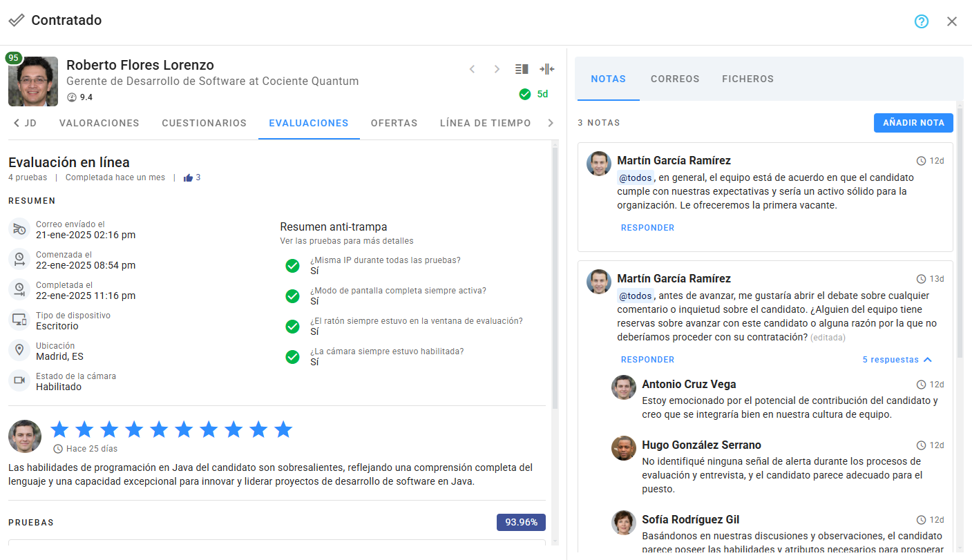Click the tenth star in rating
972x560 pixels.
[x=283, y=429]
